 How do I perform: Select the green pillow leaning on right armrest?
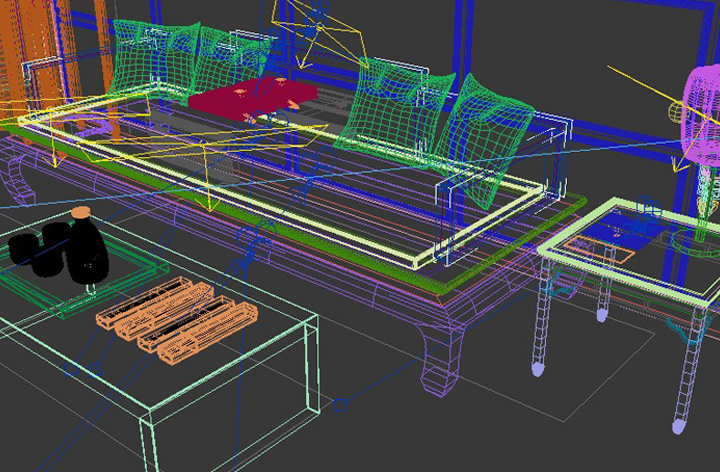tap(484, 140)
